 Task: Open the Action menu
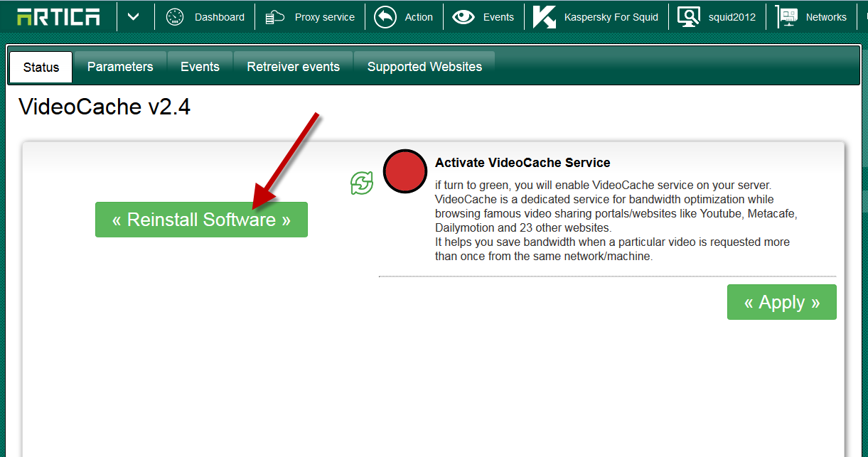(x=419, y=17)
